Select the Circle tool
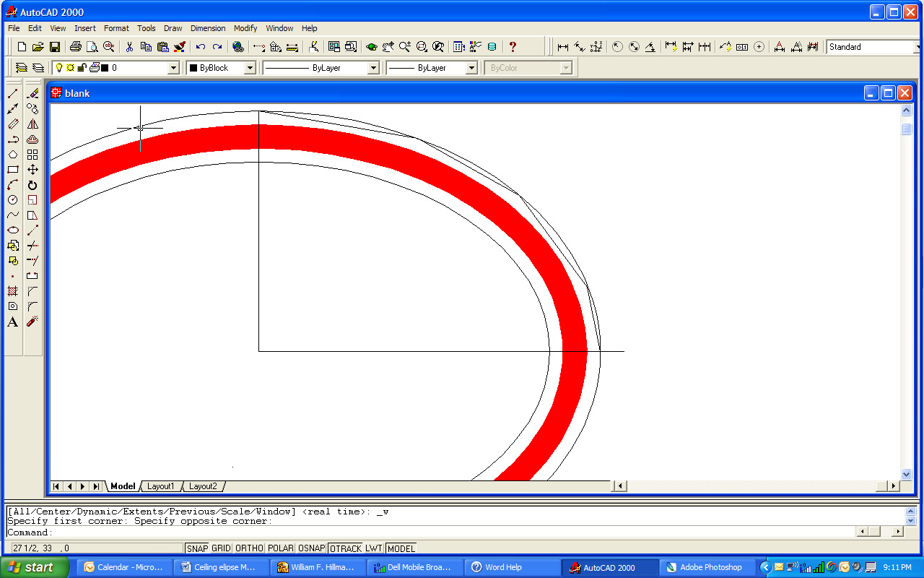The width and height of the screenshot is (924, 578). 12,200
